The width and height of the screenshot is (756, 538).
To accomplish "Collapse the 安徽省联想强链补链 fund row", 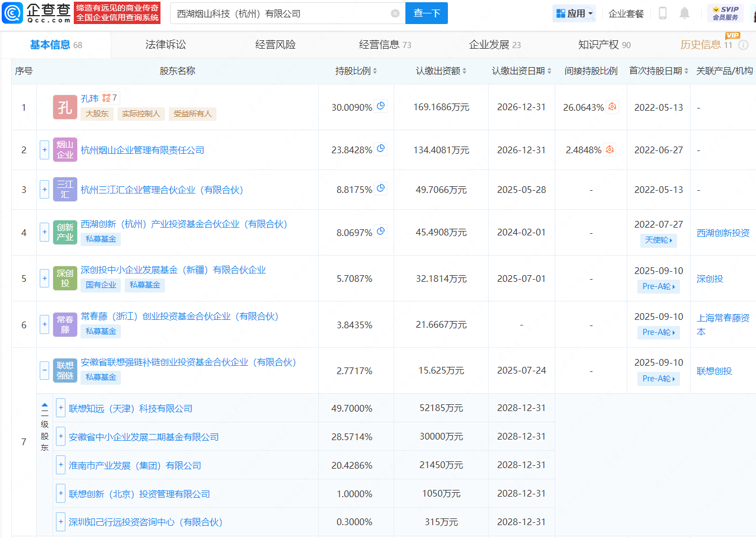I will 44,370.
